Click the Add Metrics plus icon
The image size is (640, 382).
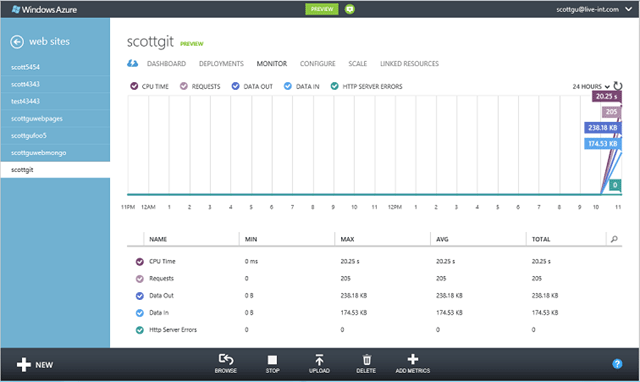tap(413, 359)
